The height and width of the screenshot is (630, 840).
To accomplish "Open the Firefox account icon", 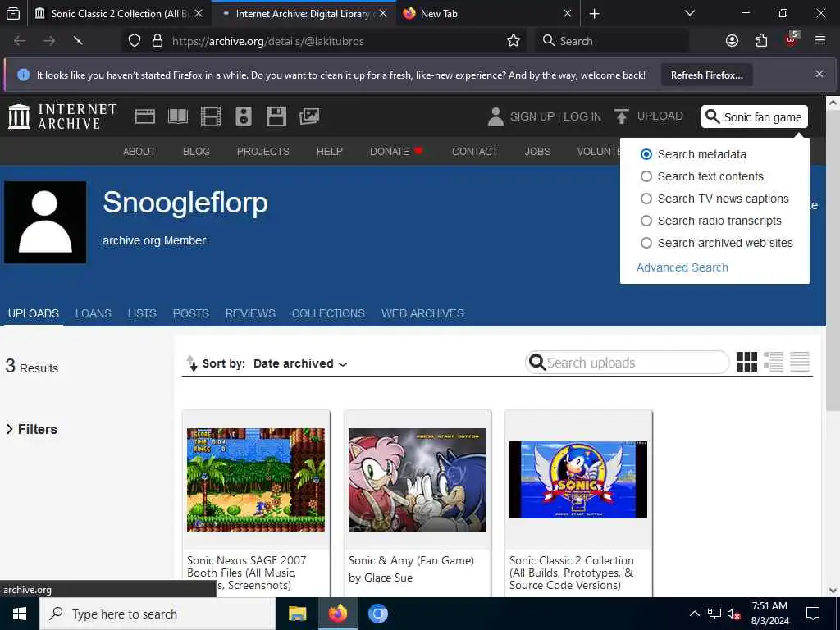I will click(732, 41).
